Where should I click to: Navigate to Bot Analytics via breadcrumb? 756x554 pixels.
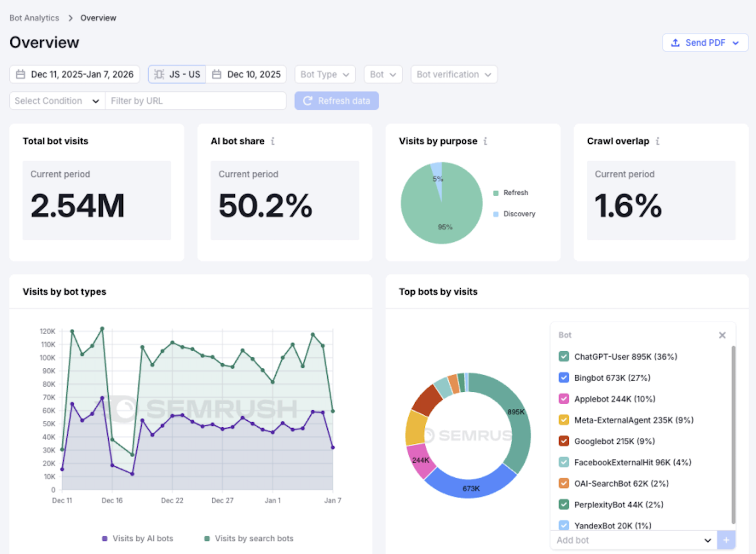tap(34, 17)
